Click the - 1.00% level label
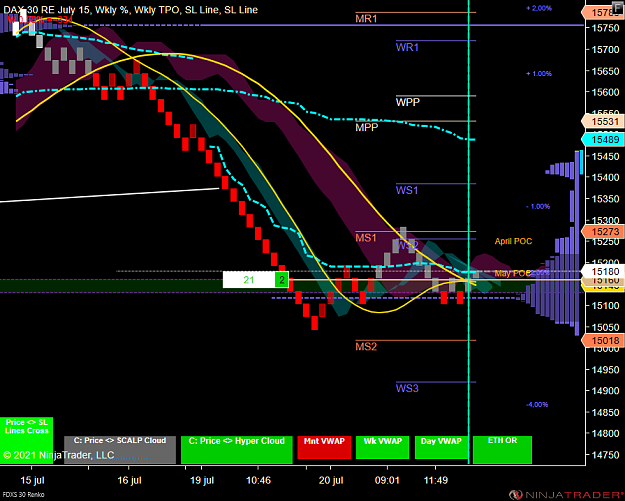The image size is (625, 501). [x=538, y=206]
